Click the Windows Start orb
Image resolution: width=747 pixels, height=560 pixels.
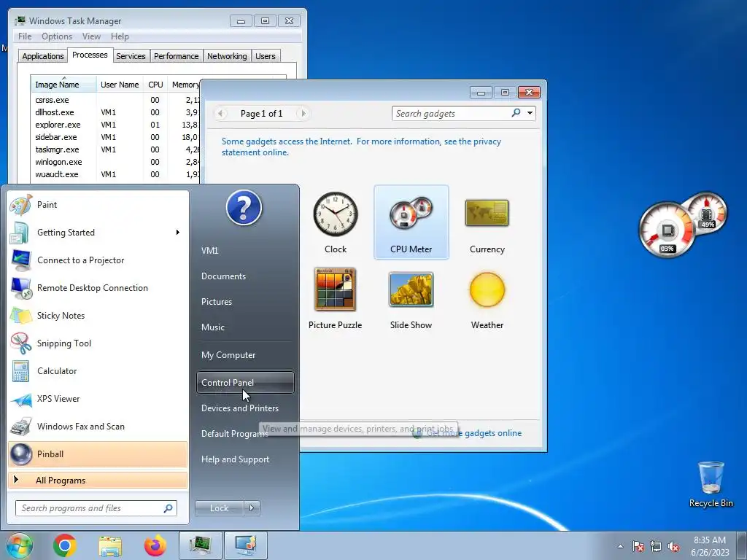pyautogui.click(x=19, y=545)
